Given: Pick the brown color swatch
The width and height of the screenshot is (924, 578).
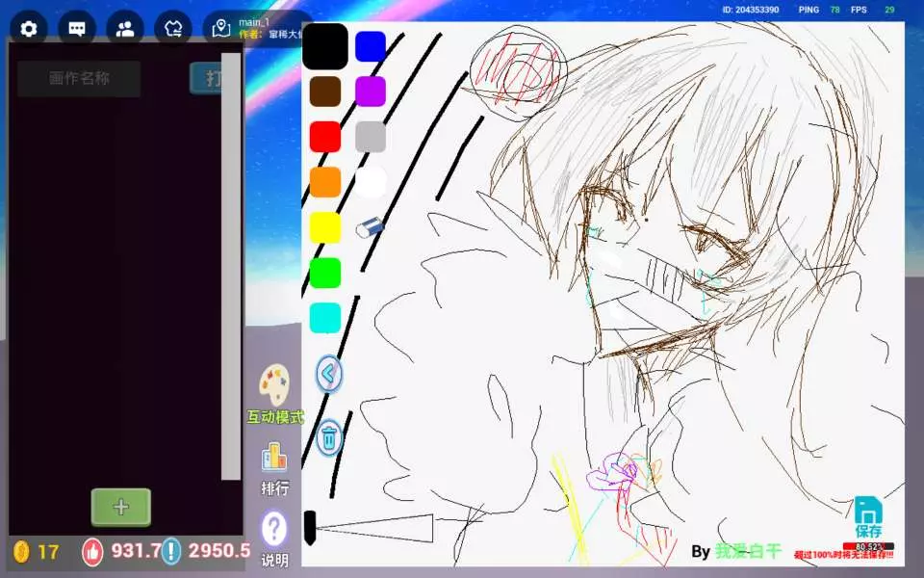Looking at the screenshot, I should tap(325, 92).
